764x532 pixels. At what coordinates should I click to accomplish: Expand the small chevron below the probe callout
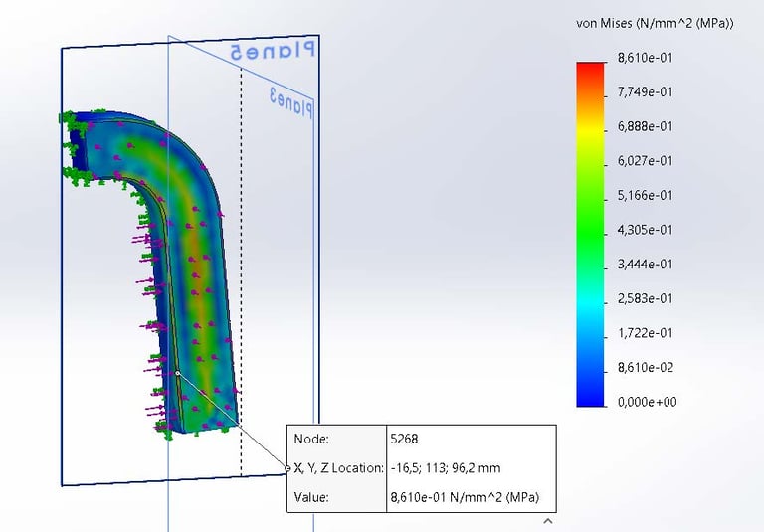(x=548, y=521)
